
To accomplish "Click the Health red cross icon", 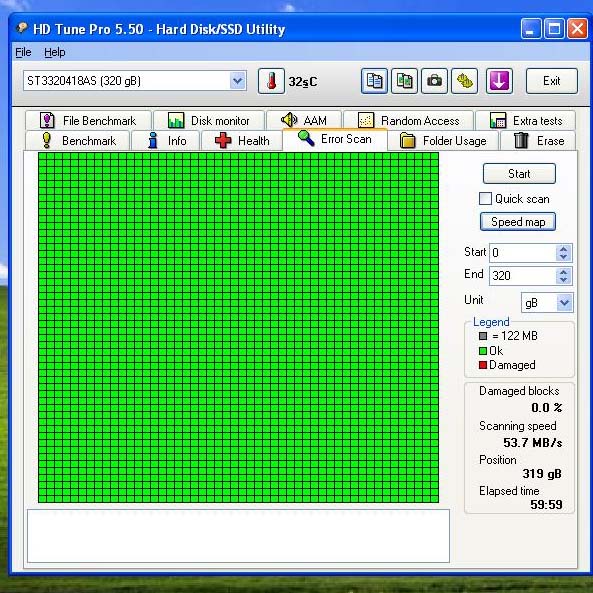I will click(x=223, y=141).
